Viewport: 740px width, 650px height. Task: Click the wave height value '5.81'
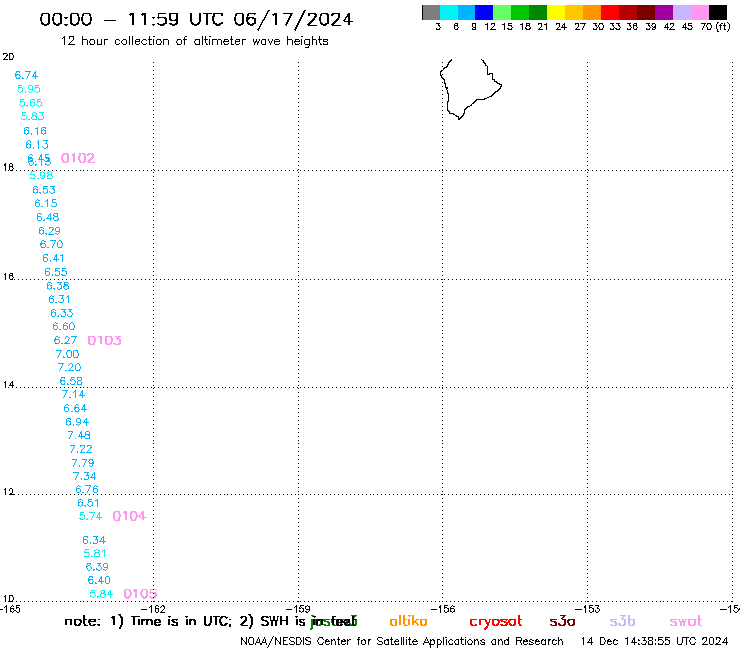[95, 553]
